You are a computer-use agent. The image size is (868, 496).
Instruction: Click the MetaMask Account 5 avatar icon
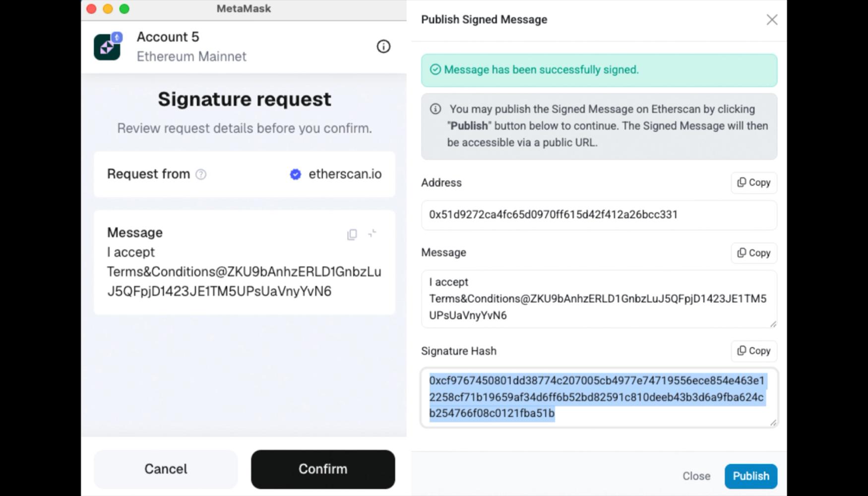point(108,47)
